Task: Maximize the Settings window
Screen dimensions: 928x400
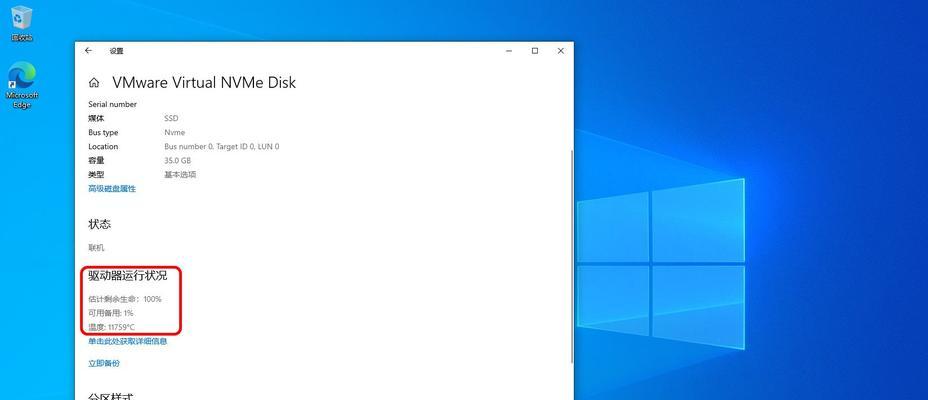Action: 534,51
